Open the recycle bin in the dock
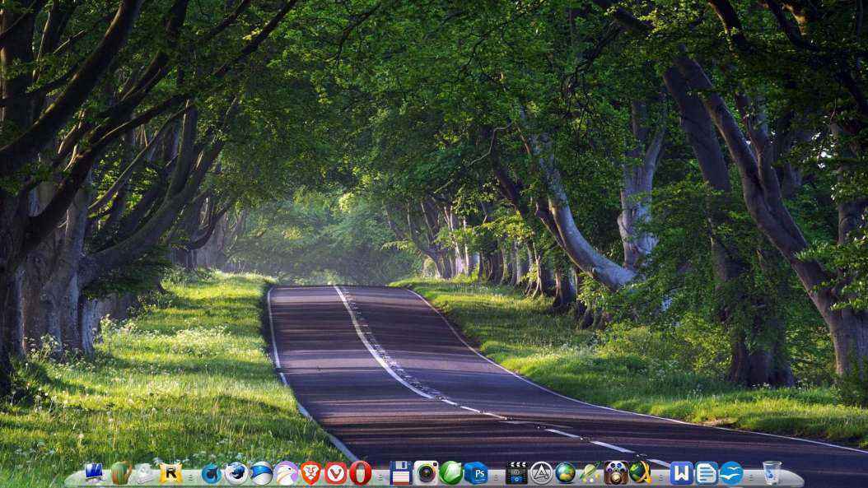Viewport: 868px width, 488px height. (x=772, y=473)
